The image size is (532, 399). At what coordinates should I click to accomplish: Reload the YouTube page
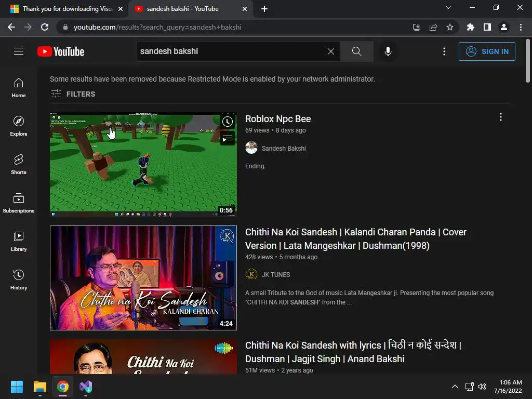45,27
